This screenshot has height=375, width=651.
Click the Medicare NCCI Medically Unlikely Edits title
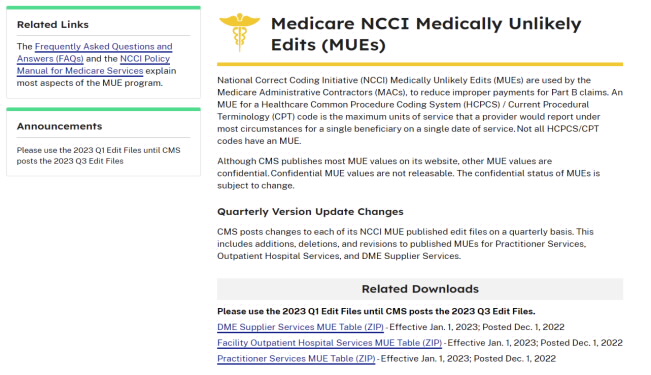coord(426,34)
